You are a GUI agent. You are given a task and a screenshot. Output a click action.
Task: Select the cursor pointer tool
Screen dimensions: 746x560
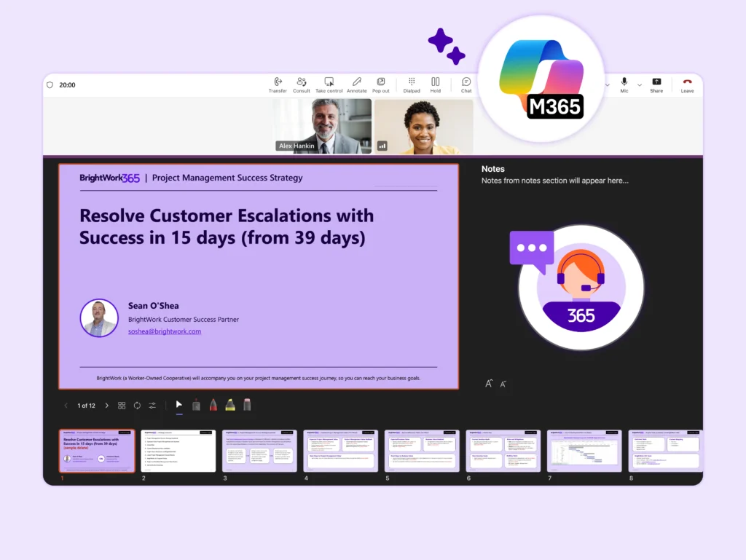pyautogui.click(x=179, y=405)
